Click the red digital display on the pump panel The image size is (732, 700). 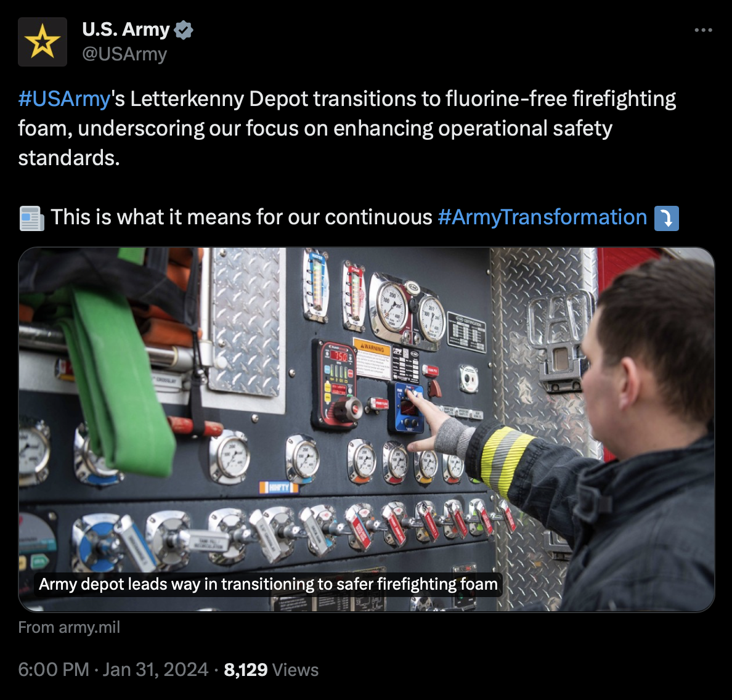tap(340, 356)
